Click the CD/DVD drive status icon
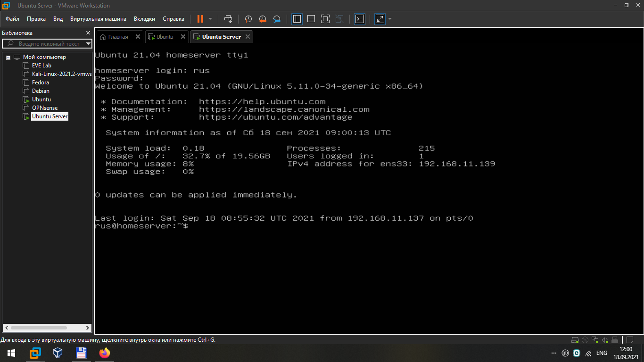The height and width of the screenshot is (362, 644). 585,340
